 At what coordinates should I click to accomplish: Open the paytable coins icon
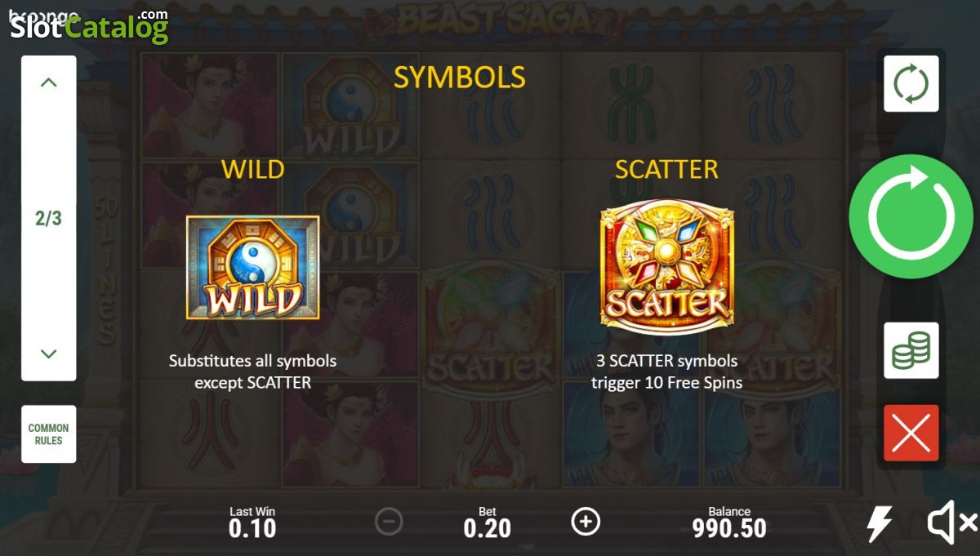(911, 350)
